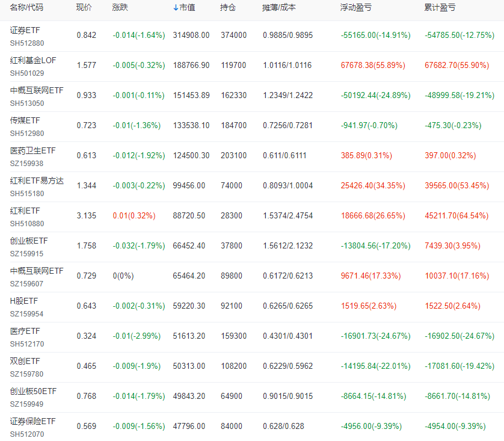The height and width of the screenshot is (441, 504).
Task: Sort by the 市值 column header
Action: tap(187, 7)
